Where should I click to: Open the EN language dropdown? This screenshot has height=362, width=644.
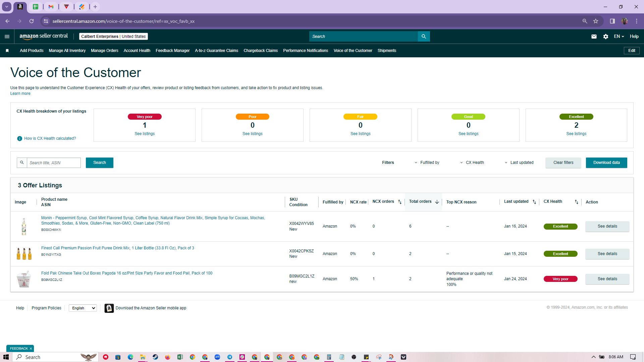click(619, 37)
